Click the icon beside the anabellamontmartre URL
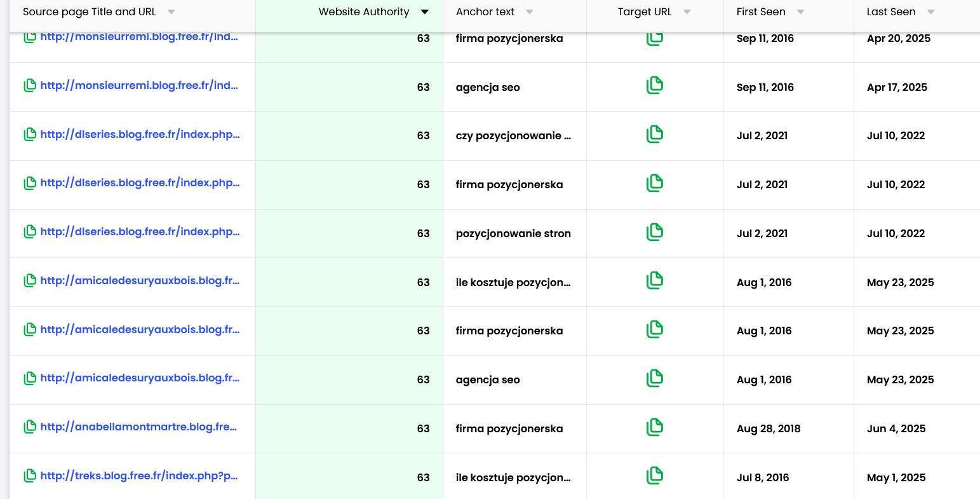This screenshot has width=980, height=499. [29, 427]
